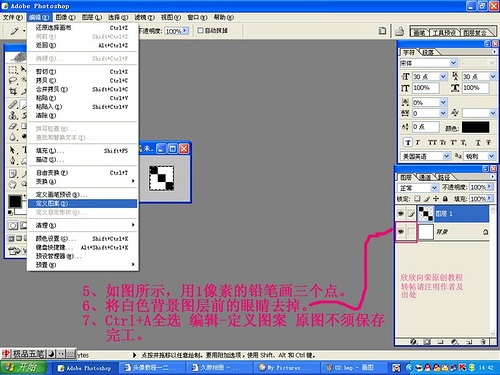
Task: Open the 图像 menu
Action: (65, 17)
